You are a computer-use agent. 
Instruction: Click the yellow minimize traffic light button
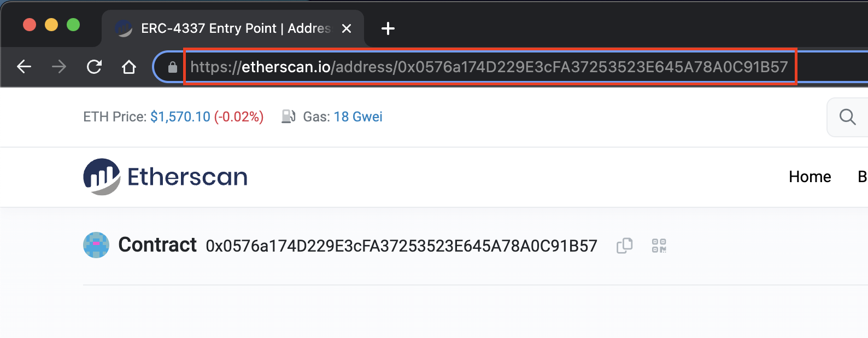pyautogui.click(x=51, y=25)
